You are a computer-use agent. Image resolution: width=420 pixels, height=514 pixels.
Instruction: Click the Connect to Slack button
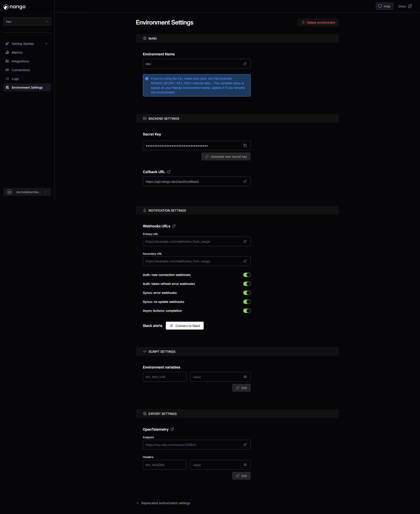184,326
